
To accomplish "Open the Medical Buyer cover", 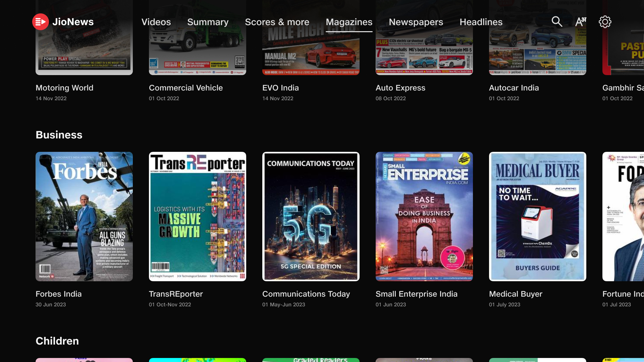I will click(538, 217).
